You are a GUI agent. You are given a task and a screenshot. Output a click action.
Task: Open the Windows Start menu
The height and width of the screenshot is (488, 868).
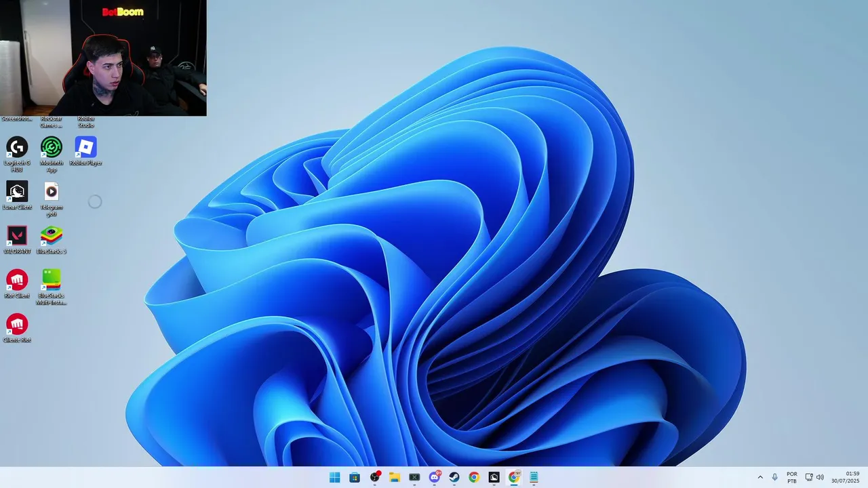click(335, 477)
